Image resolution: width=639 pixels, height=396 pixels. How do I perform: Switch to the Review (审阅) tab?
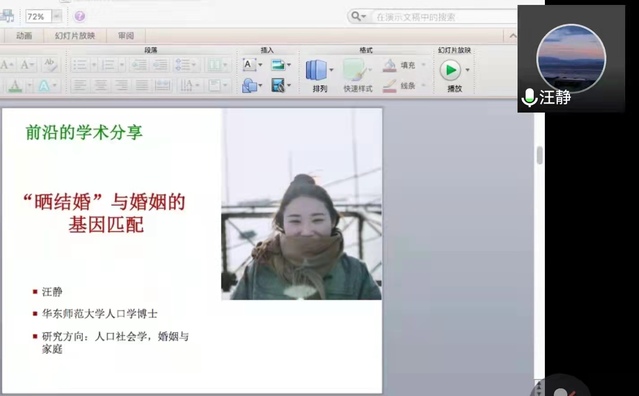pos(126,36)
